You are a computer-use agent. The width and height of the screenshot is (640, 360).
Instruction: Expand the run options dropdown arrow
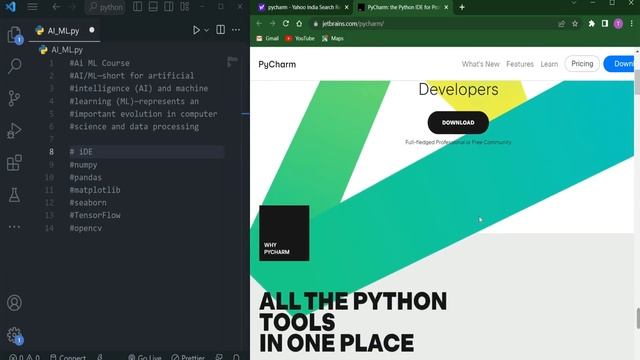(207, 30)
